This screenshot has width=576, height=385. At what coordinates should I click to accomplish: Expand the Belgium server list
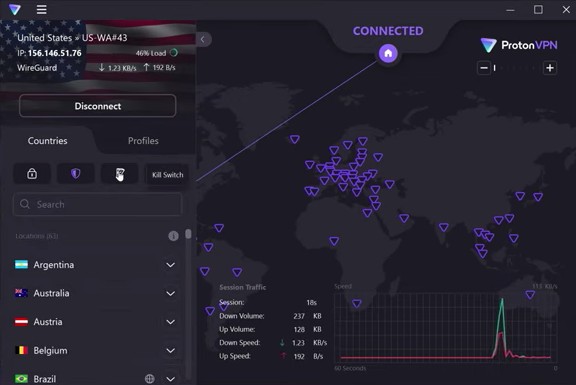(170, 350)
